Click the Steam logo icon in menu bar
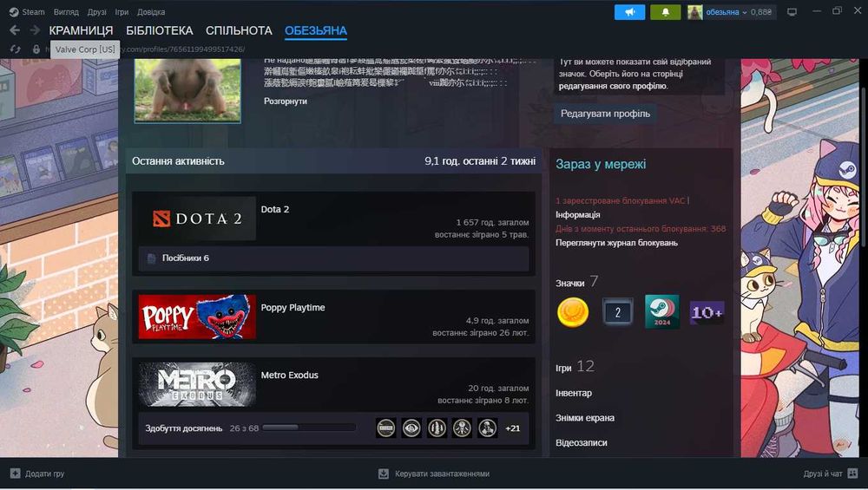 pyautogui.click(x=14, y=11)
